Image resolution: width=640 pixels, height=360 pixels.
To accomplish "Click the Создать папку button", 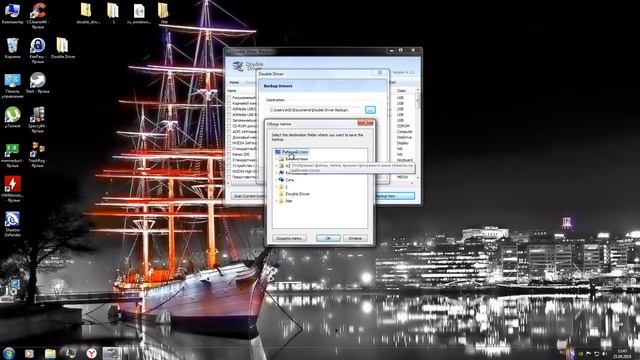I will tap(289, 238).
